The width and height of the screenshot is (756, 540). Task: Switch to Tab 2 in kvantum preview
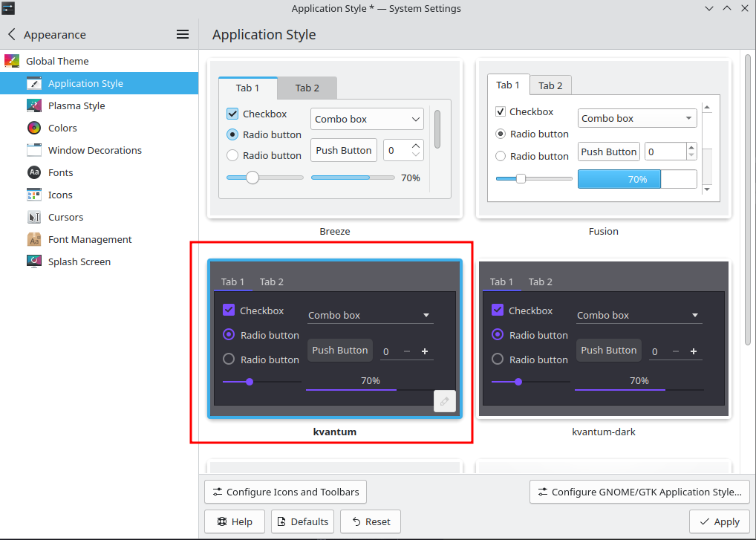[x=272, y=282]
